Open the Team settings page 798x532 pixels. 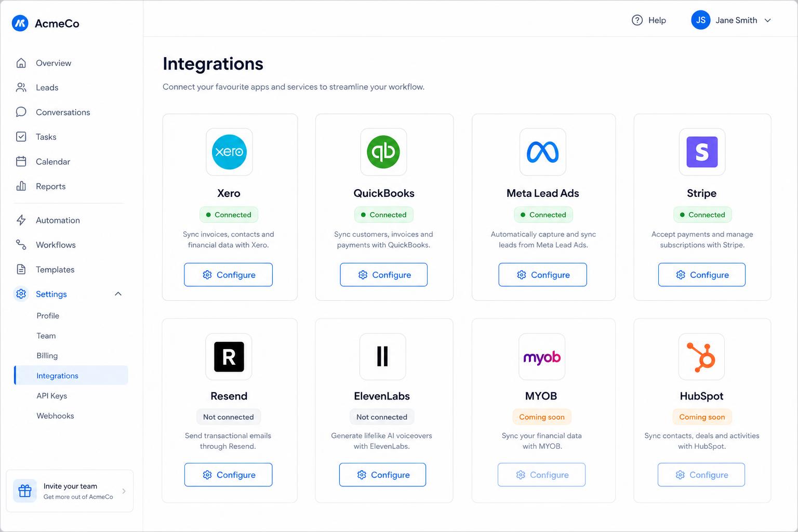[x=46, y=336]
